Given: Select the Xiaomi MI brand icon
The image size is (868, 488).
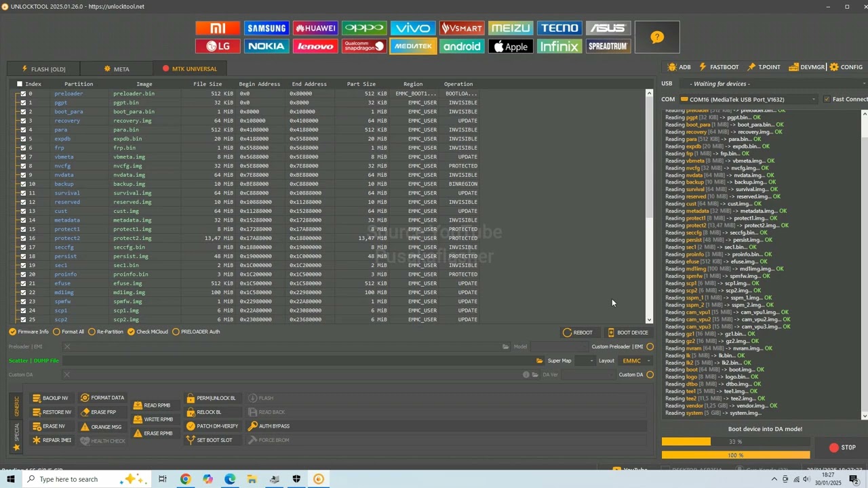Looking at the screenshot, I should click(218, 28).
